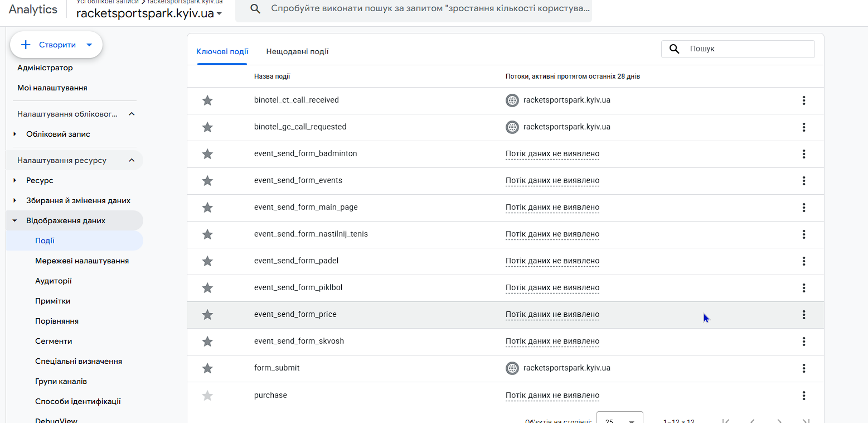The image size is (868, 423).
Task: Expand Збирання й змінення даних item
Action: [15, 201]
